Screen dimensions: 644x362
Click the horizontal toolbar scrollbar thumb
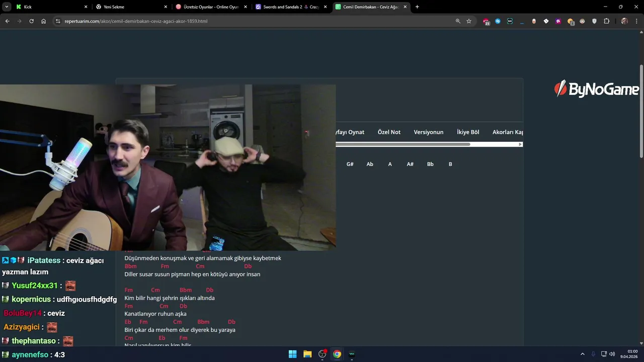point(403,144)
